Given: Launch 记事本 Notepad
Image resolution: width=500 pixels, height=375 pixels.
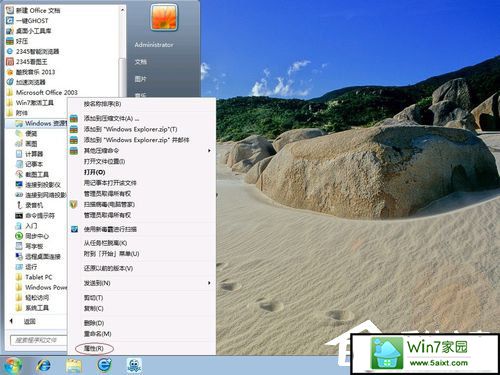Looking at the screenshot, I should pyautogui.click(x=29, y=164).
